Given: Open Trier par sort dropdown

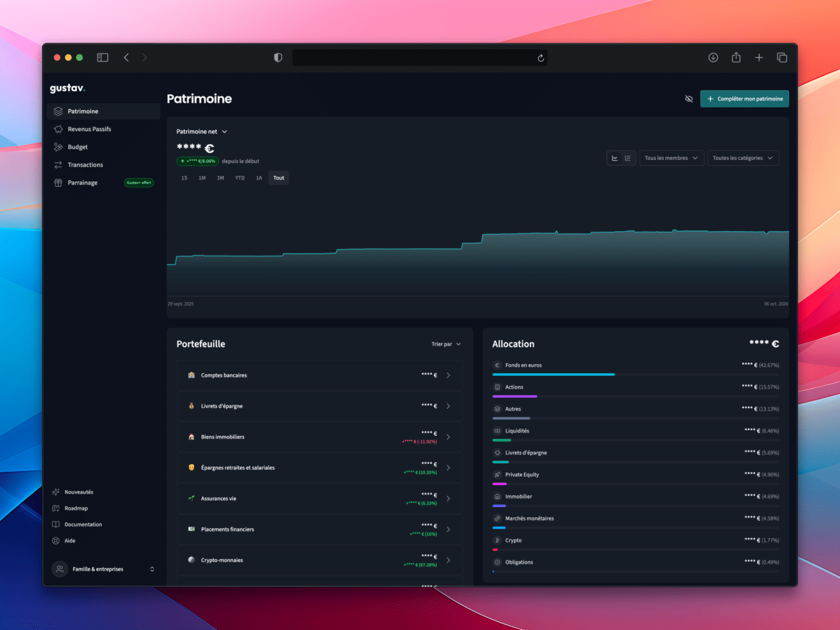Looking at the screenshot, I should point(446,344).
